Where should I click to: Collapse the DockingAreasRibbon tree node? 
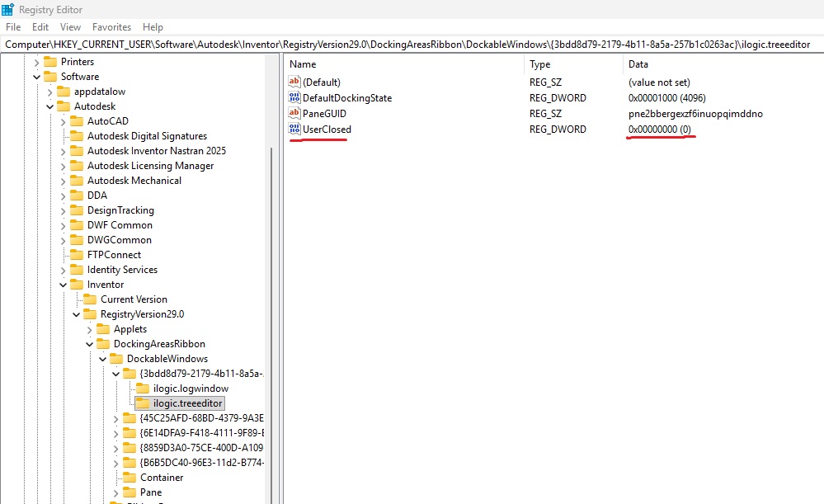coord(89,344)
